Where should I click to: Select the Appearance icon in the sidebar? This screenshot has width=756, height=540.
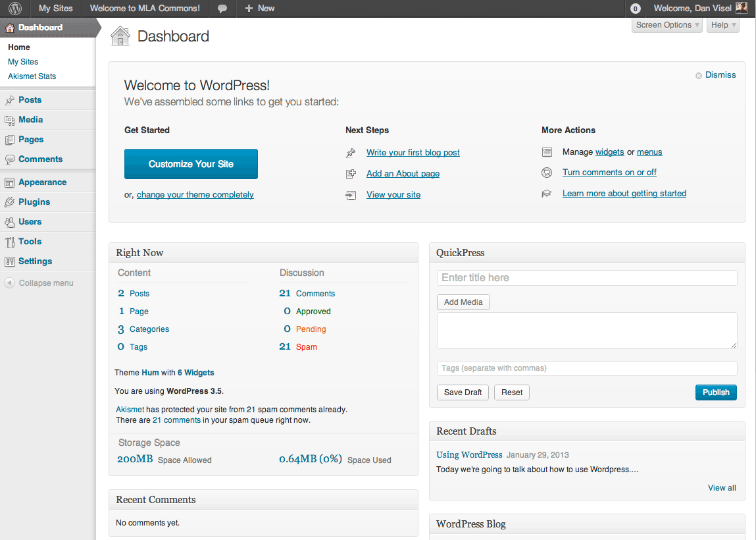click(x=11, y=182)
